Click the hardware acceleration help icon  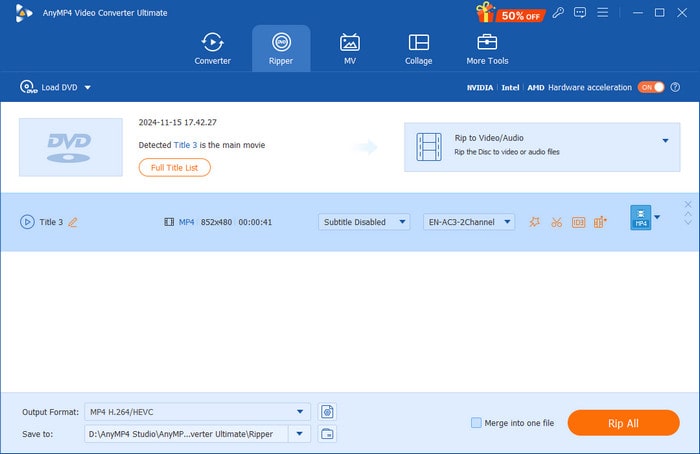[677, 87]
